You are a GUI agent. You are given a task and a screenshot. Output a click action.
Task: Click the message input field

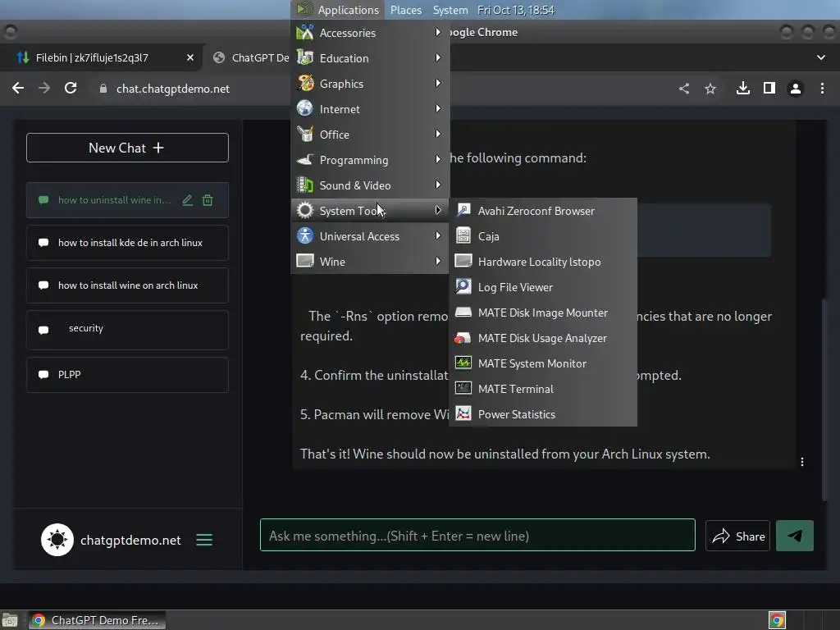477,535
